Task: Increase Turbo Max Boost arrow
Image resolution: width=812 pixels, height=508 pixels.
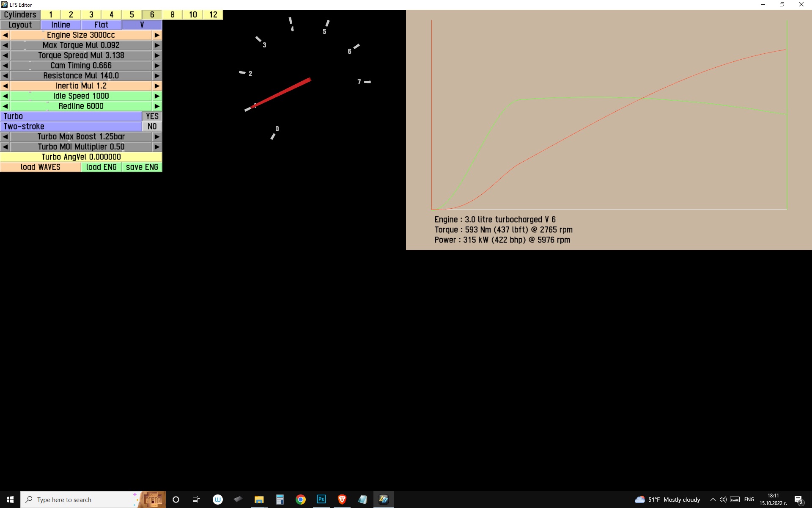Action: [x=157, y=137]
